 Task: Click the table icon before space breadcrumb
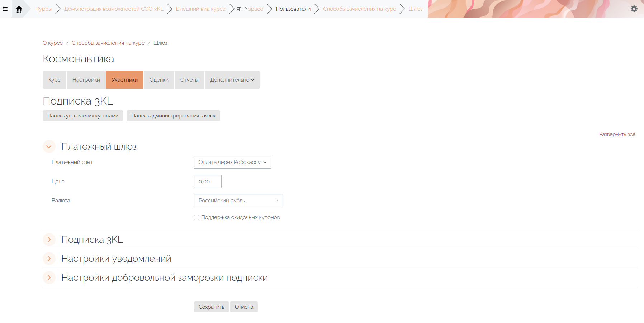239,9
